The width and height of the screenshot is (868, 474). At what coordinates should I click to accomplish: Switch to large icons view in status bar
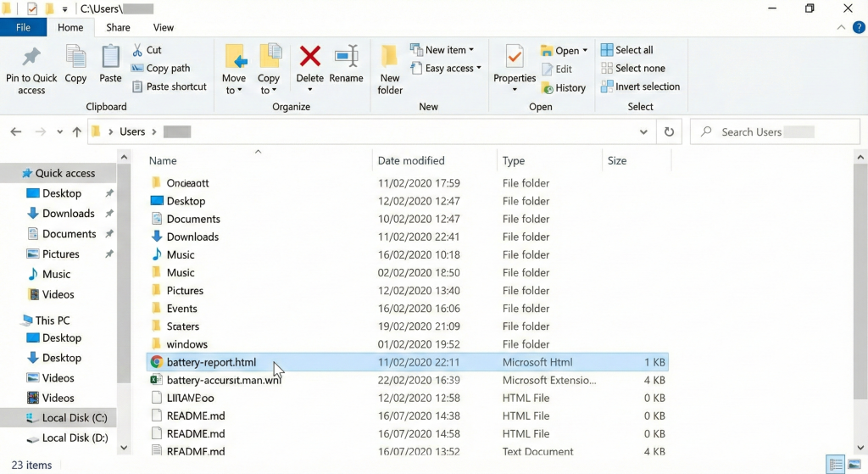(x=854, y=465)
